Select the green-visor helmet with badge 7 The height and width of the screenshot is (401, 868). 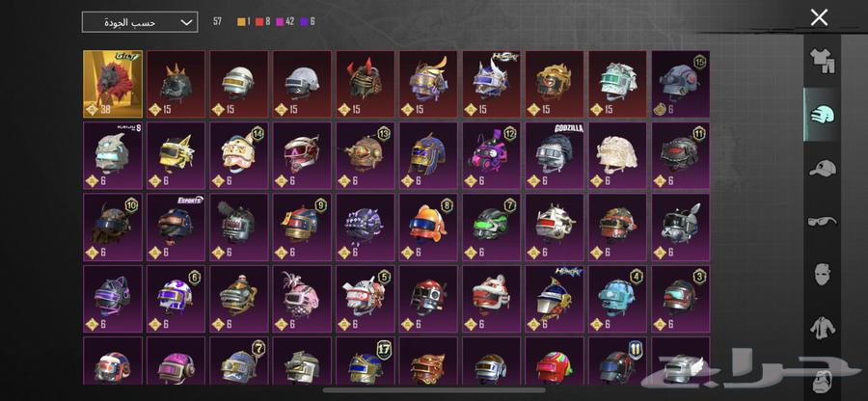click(492, 227)
